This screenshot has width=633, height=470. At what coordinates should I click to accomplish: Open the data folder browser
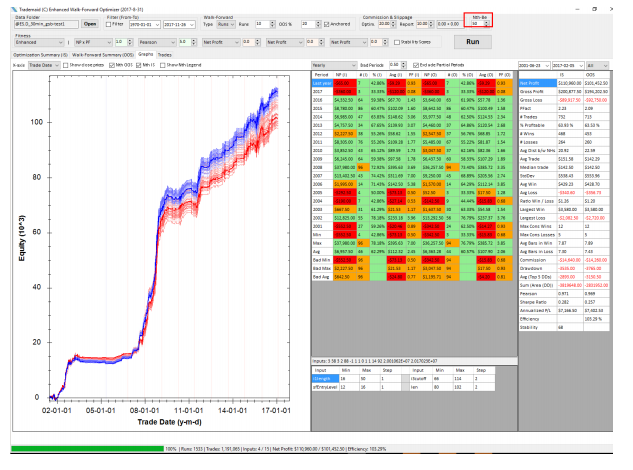tap(89, 22)
